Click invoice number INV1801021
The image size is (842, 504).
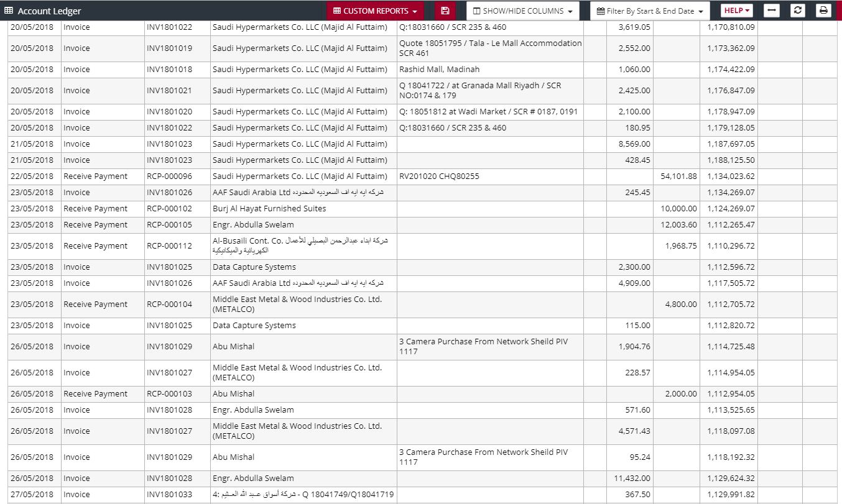click(170, 91)
